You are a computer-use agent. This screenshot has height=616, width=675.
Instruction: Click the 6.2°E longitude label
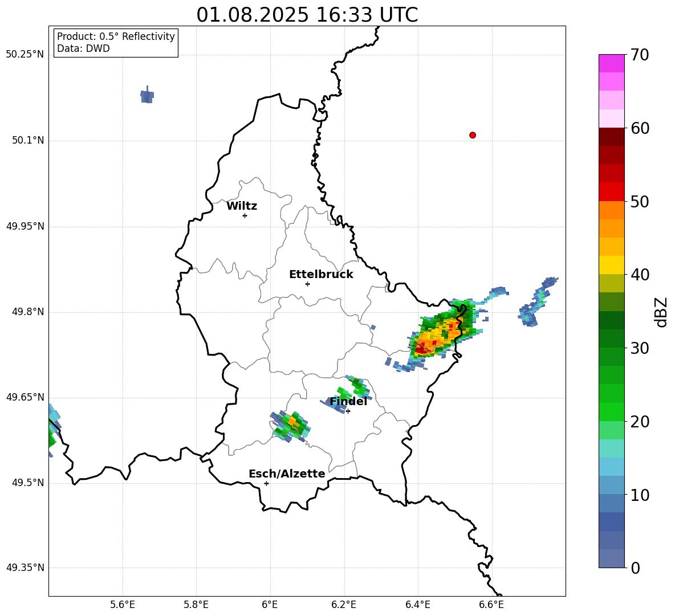click(344, 605)
